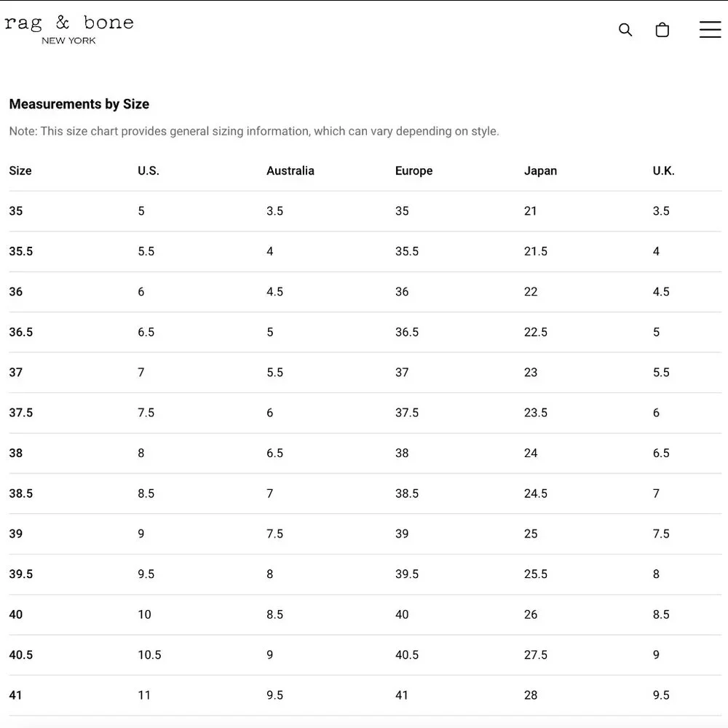
Task: Select the U.S. column header
Action: point(149,171)
